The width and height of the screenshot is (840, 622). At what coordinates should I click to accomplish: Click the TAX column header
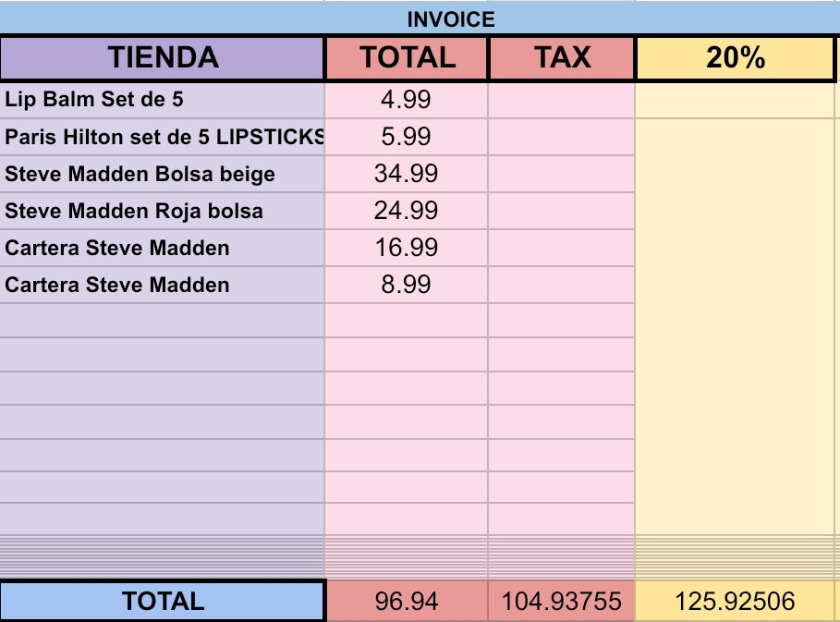562,58
